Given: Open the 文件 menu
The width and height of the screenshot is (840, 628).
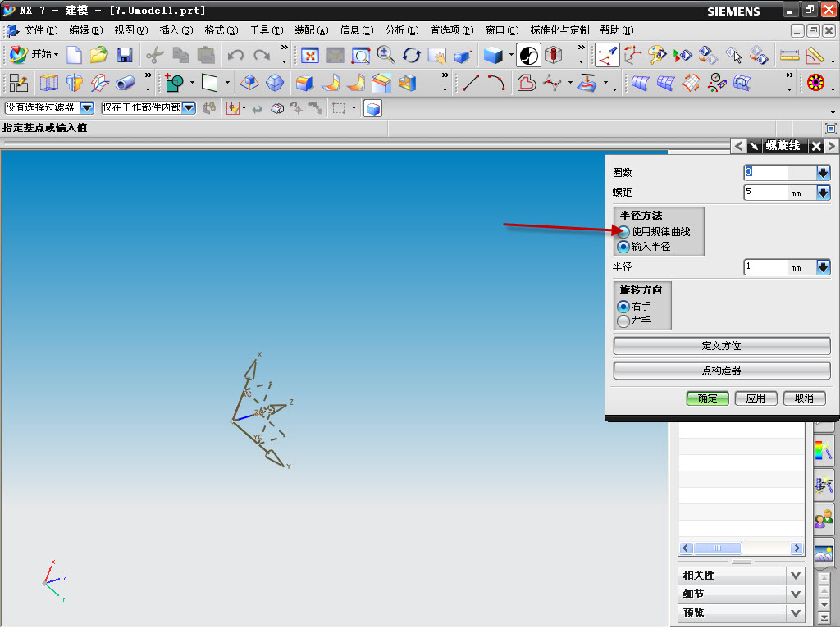Looking at the screenshot, I should (41, 30).
